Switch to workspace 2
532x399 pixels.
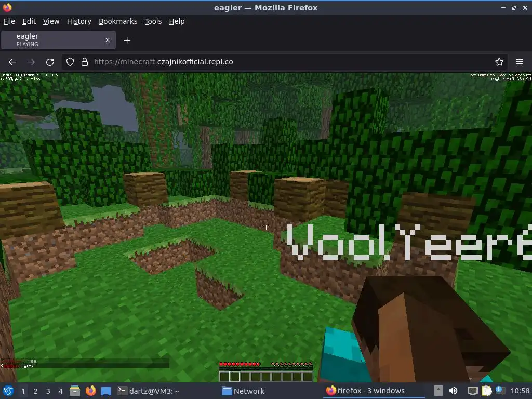tap(36, 391)
